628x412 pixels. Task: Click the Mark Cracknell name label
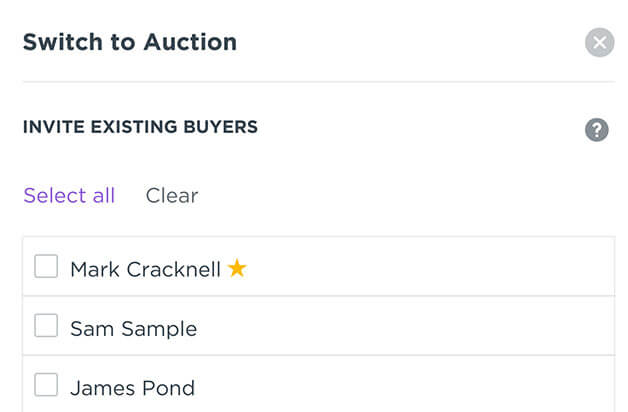pos(145,269)
